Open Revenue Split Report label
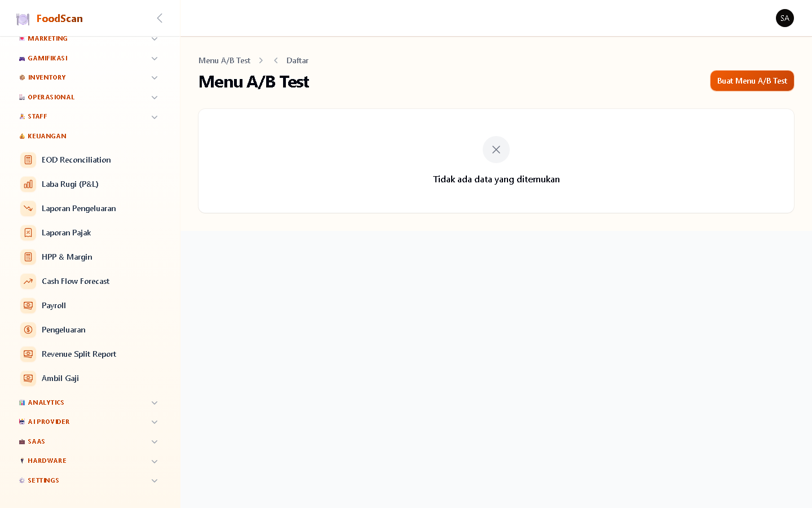812x508 pixels. (x=79, y=354)
